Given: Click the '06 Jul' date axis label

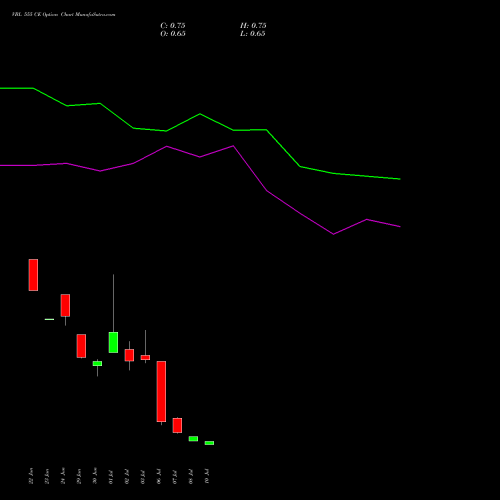Looking at the screenshot, I should pos(159,477).
